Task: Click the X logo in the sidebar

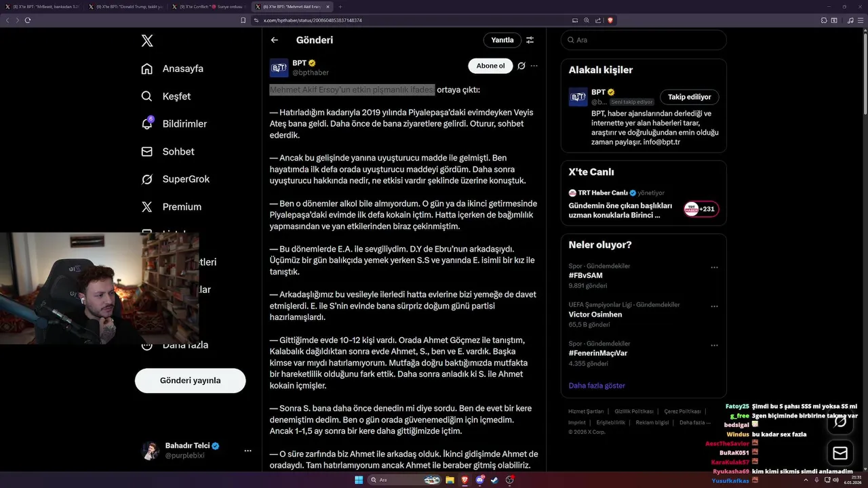Action: tap(147, 41)
